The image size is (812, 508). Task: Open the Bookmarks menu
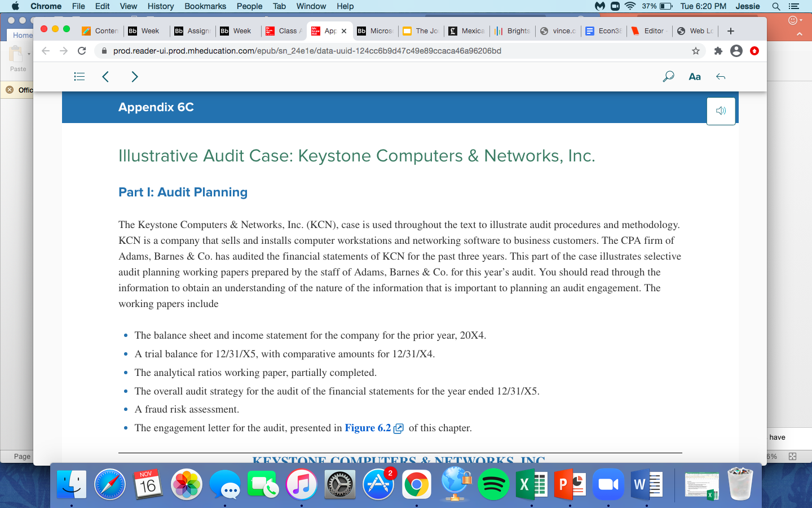coord(205,6)
